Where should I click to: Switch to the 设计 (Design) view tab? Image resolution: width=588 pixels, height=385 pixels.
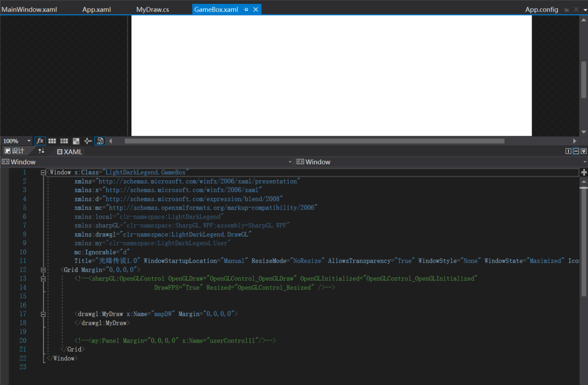point(15,151)
